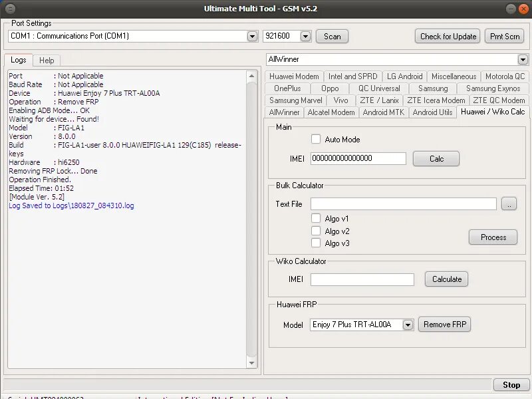Click the Prnt Scrn button
The width and height of the screenshot is (532, 399).
[x=505, y=37]
